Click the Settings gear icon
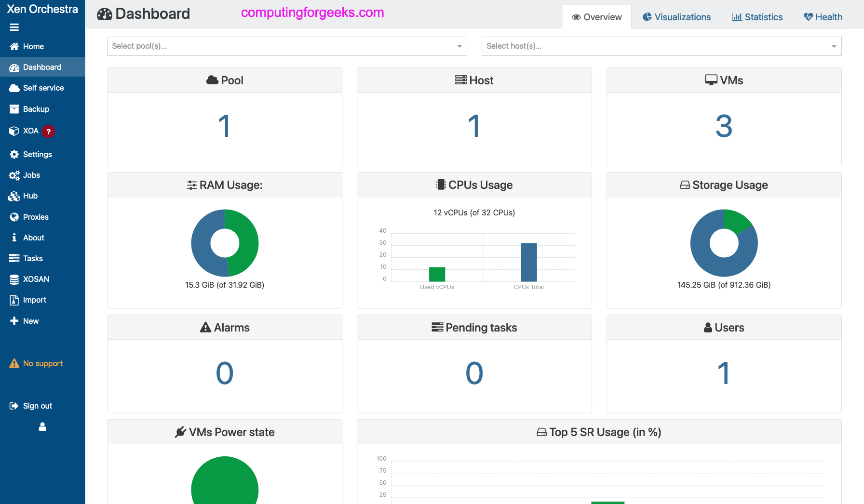 click(x=14, y=154)
